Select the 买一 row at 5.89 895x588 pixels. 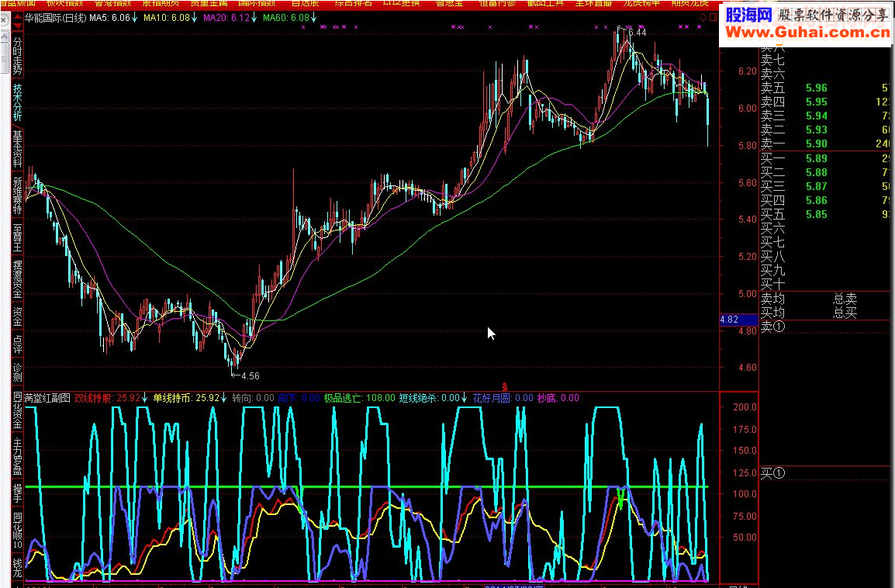(824, 158)
